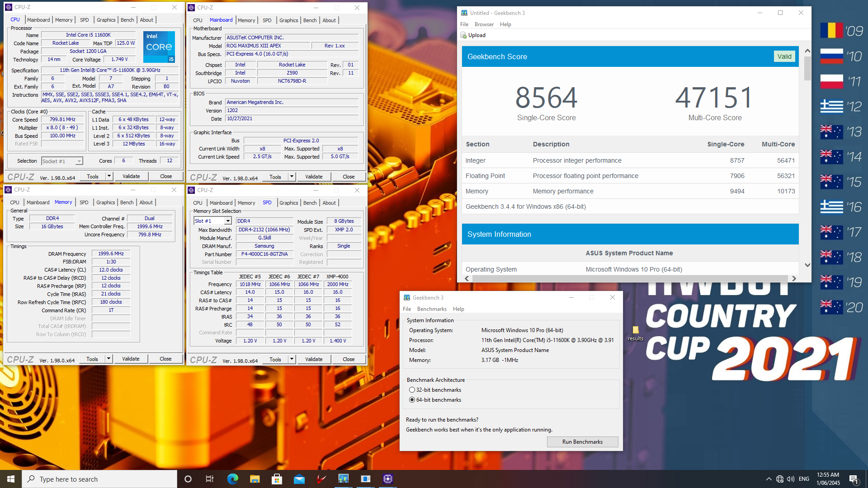Screen dimensions: 868x488
Task: Open CPU-Z icon in taskbar
Action: point(387,479)
